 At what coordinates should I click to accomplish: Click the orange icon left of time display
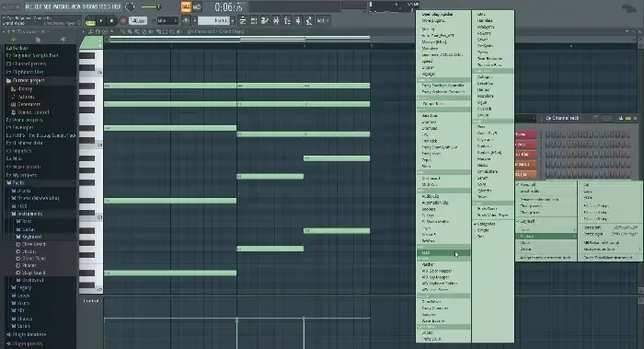[186, 6]
